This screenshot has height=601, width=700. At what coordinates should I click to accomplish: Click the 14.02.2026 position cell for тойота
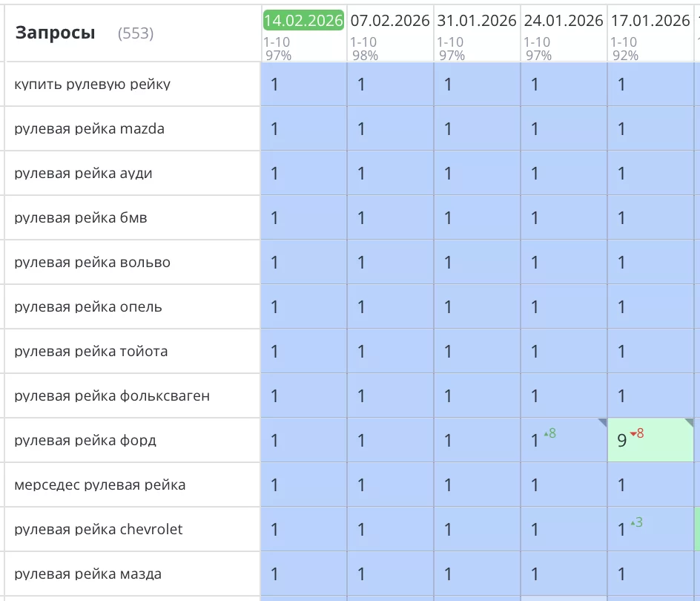click(303, 352)
